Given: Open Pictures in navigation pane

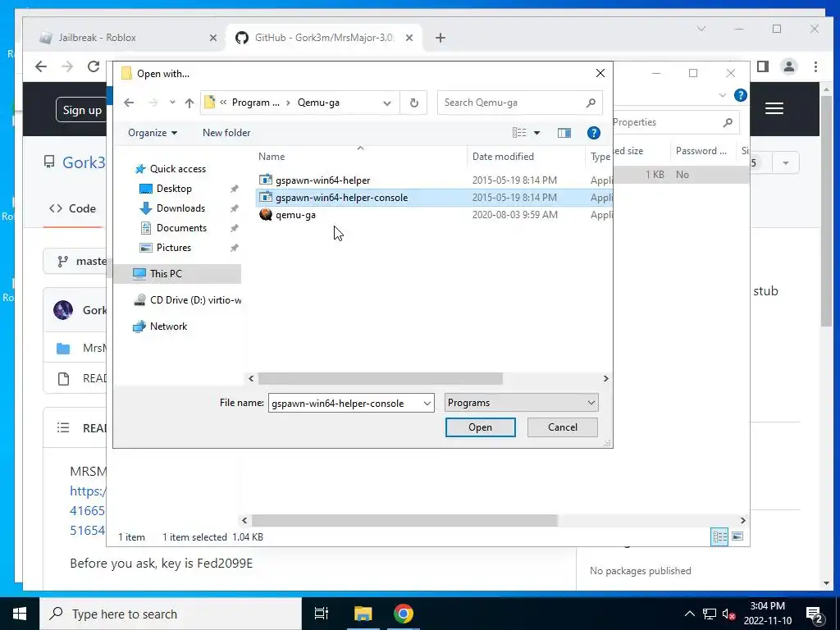Looking at the screenshot, I should (174, 248).
